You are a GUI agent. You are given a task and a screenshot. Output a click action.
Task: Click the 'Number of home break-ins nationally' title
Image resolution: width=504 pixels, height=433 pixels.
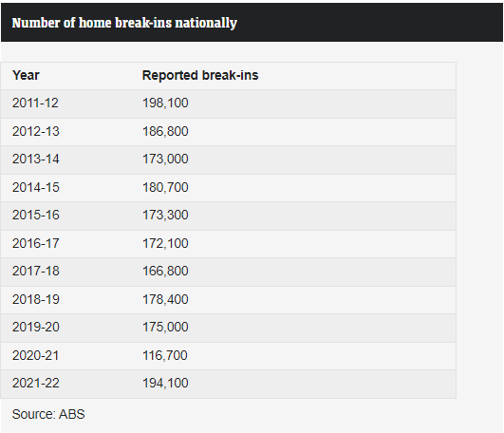pyautogui.click(x=124, y=23)
